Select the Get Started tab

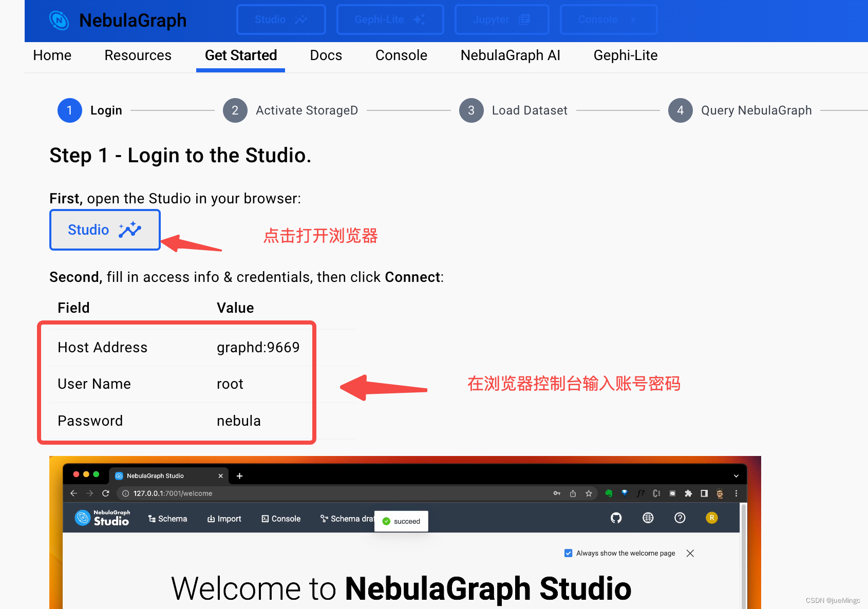click(241, 55)
